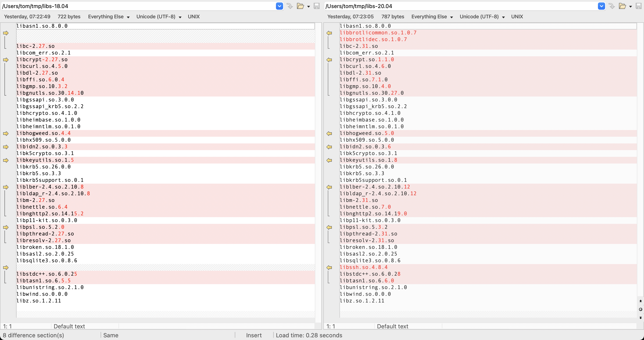Viewport: 644px width, 340px height.
Task: Open left file path history dropdown
Action: [279, 6]
